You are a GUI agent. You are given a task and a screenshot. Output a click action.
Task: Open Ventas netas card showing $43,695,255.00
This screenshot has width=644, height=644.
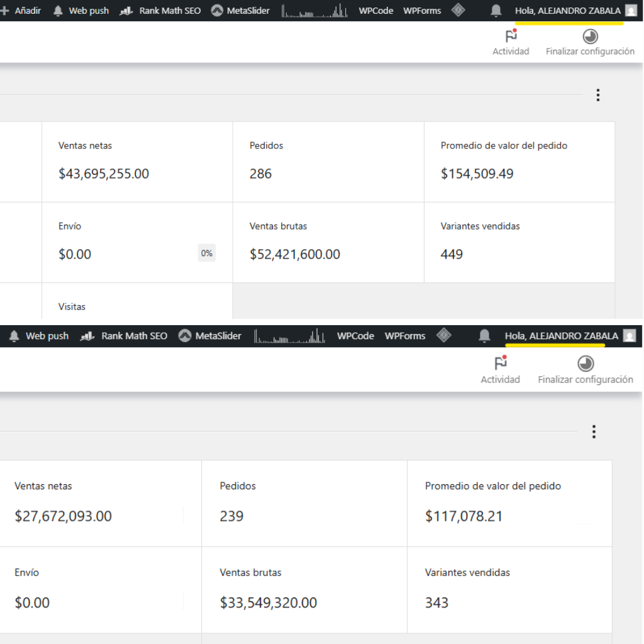coord(137,162)
